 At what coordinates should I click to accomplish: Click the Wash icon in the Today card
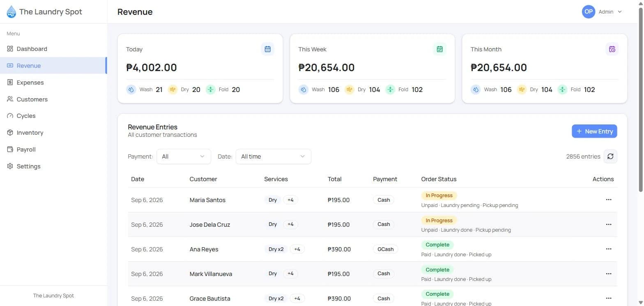pyautogui.click(x=131, y=90)
